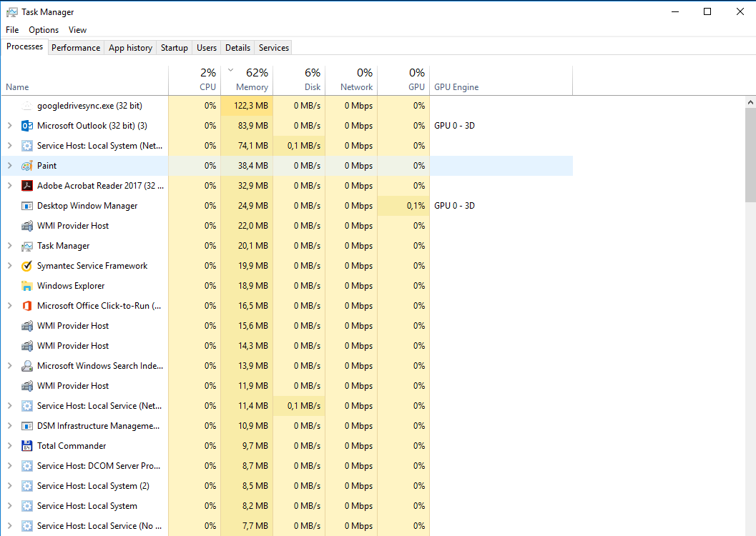Expand the Microsoft Outlook process group

click(9, 126)
